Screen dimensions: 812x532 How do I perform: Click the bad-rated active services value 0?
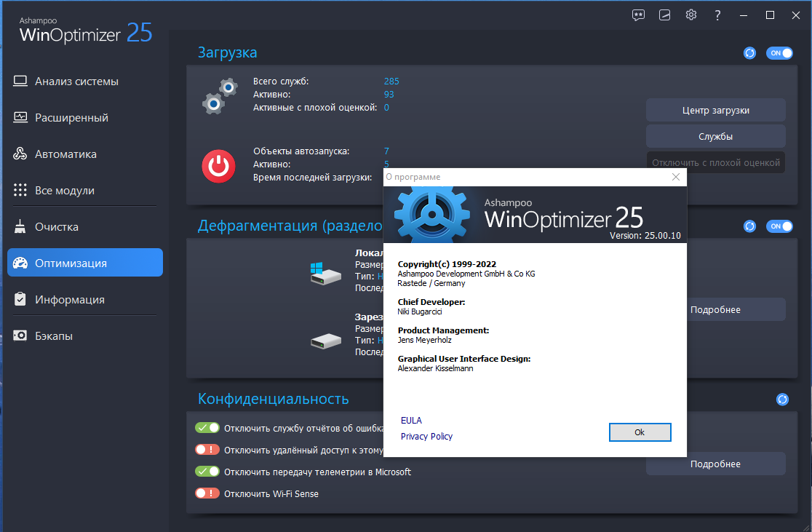(386, 107)
